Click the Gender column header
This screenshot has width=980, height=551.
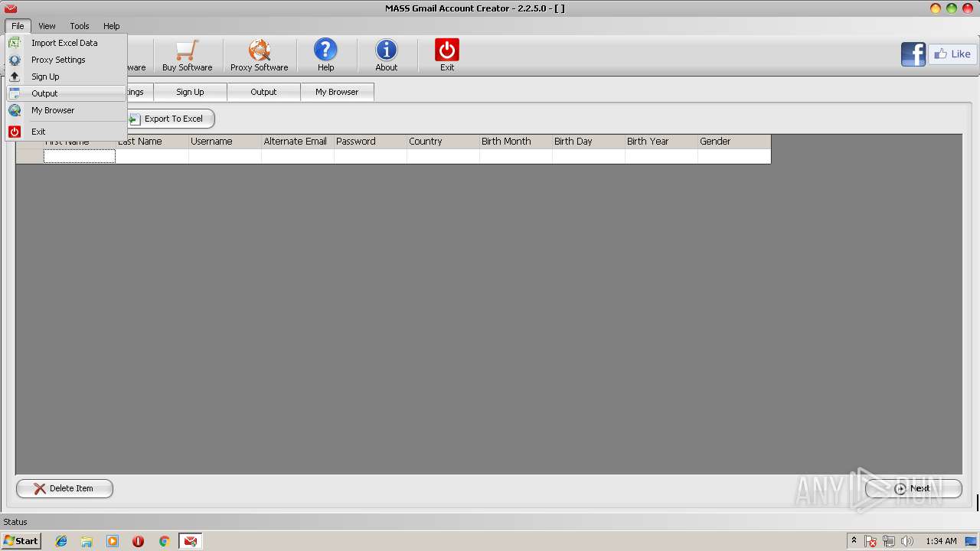point(734,142)
